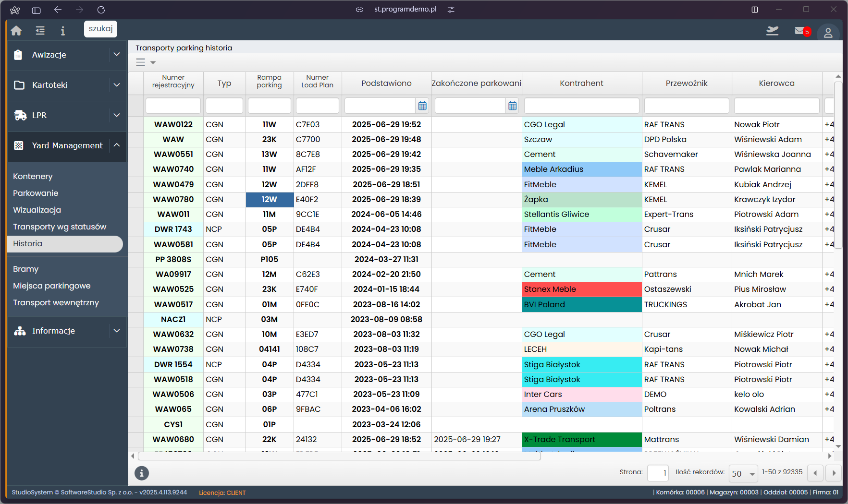Open the Podstawiono date picker calendar icon
The width and height of the screenshot is (848, 504).
(x=422, y=106)
